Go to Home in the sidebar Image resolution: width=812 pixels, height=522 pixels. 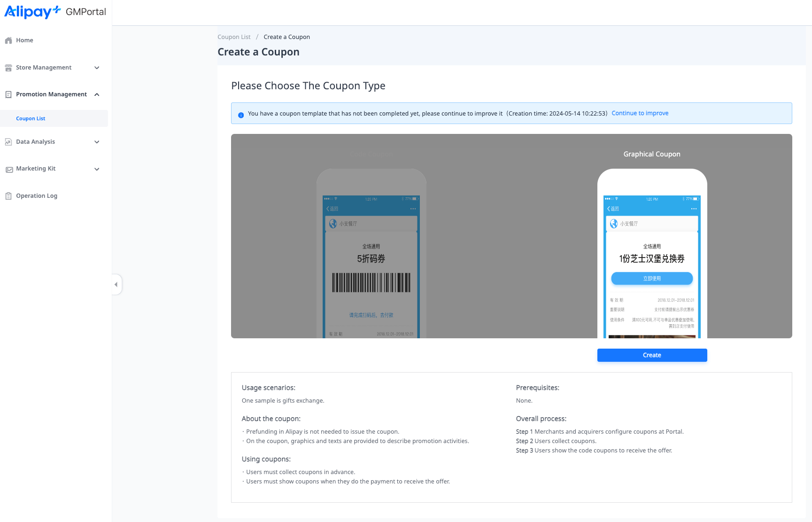[24, 40]
